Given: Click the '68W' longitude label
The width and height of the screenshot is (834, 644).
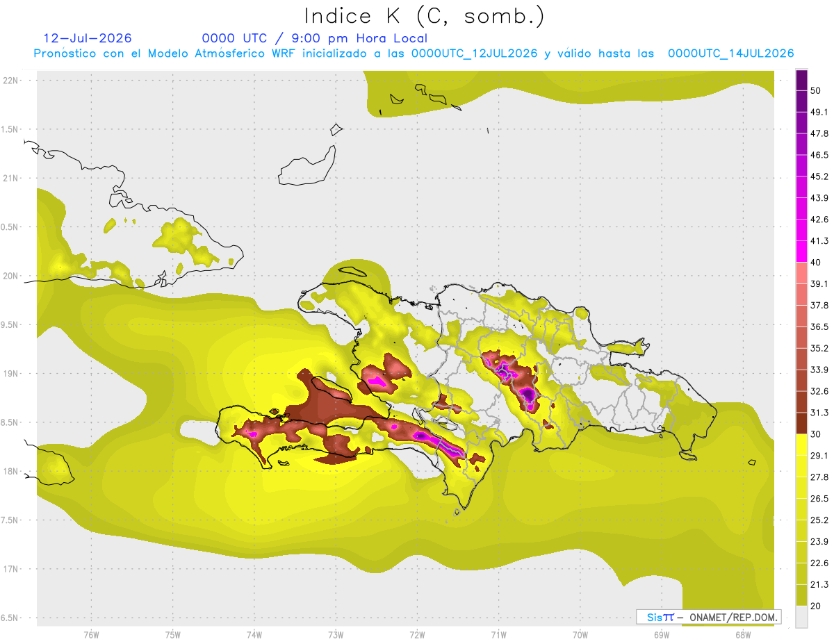Looking at the screenshot, I should click(743, 635).
